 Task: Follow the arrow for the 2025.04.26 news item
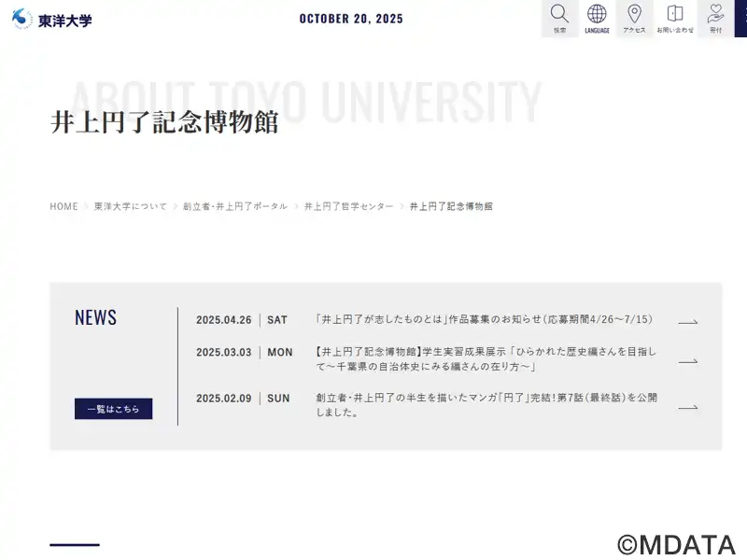coord(687,322)
